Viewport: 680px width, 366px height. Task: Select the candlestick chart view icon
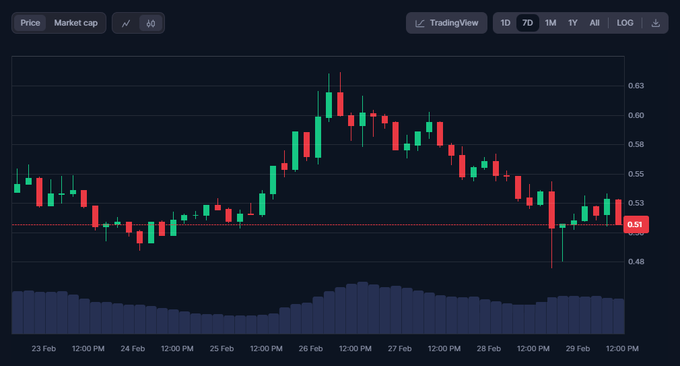click(x=150, y=23)
